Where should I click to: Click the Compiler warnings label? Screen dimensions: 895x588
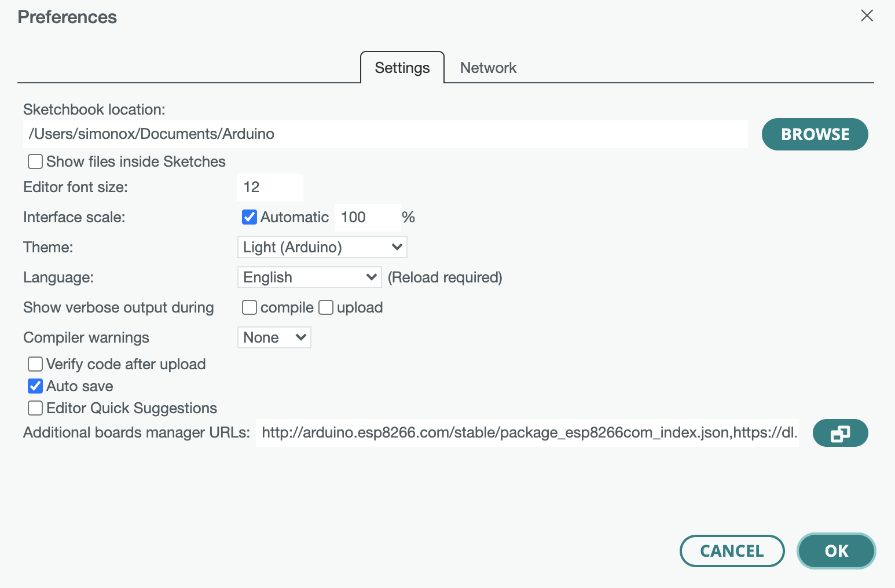(x=86, y=337)
